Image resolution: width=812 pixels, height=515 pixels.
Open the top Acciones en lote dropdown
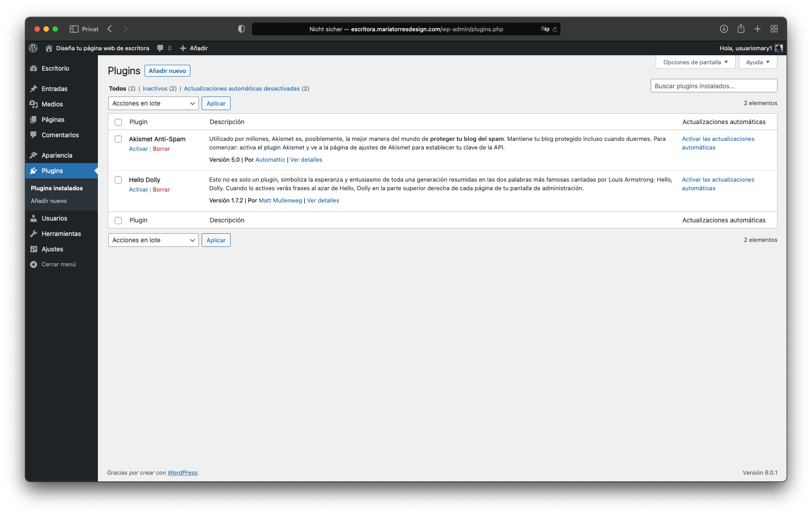point(154,103)
